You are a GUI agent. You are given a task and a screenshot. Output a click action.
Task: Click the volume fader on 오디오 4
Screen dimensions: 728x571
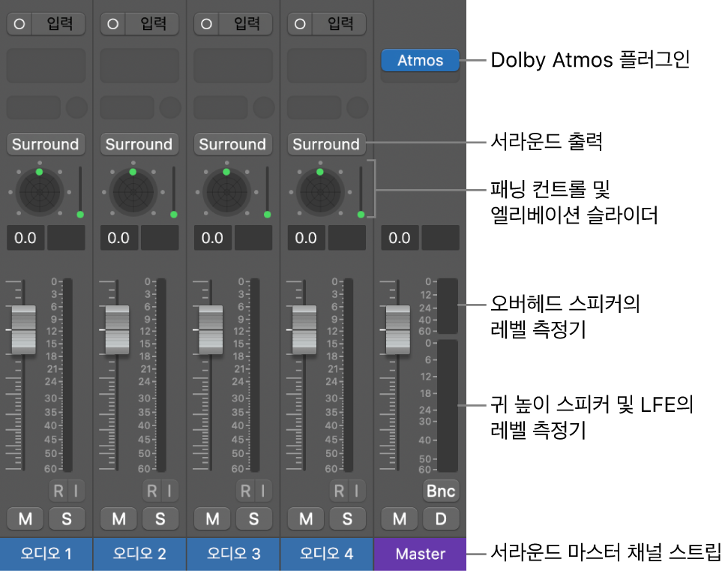[x=304, y=330]
